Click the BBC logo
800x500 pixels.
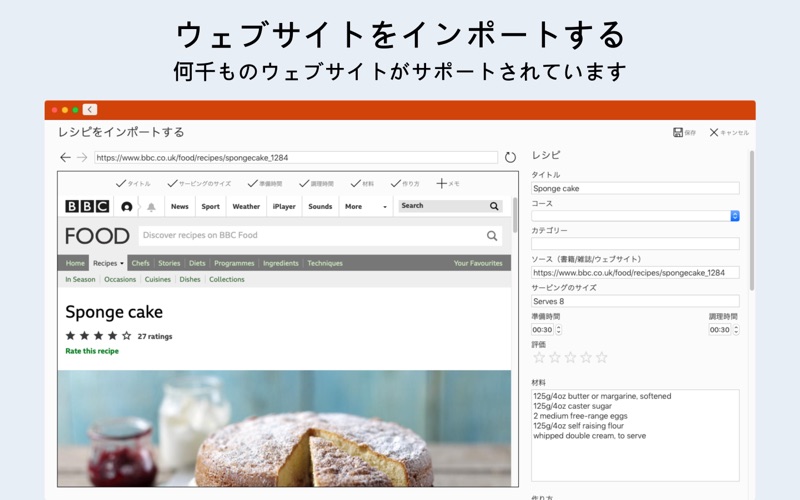click(x=87, y=206)
